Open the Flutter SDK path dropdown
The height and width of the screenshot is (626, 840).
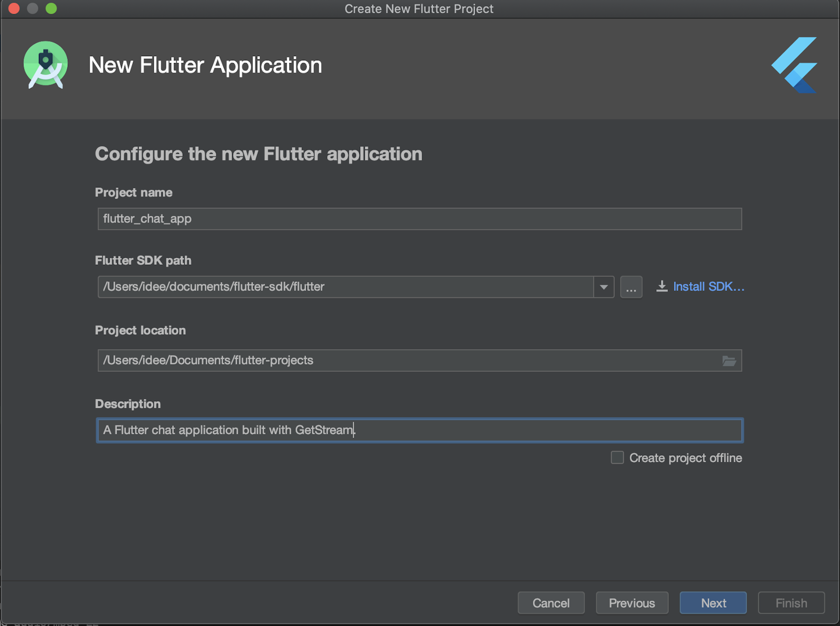click(x=604, y=287)
